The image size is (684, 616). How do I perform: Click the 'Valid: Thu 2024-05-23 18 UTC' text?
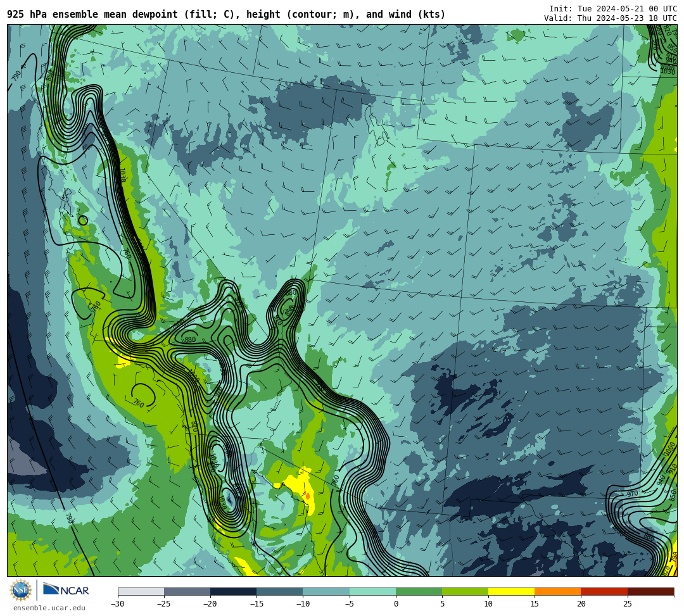pos(611,18)
